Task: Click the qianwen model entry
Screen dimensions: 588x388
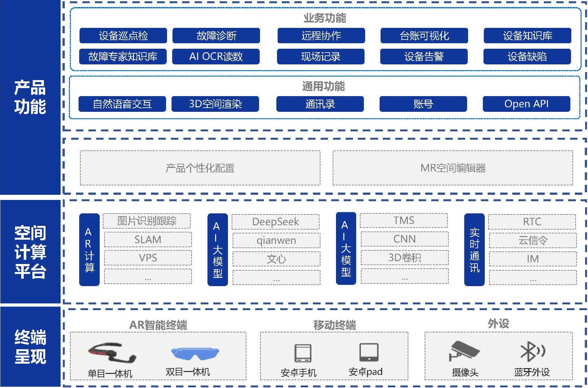Action: 276,240
